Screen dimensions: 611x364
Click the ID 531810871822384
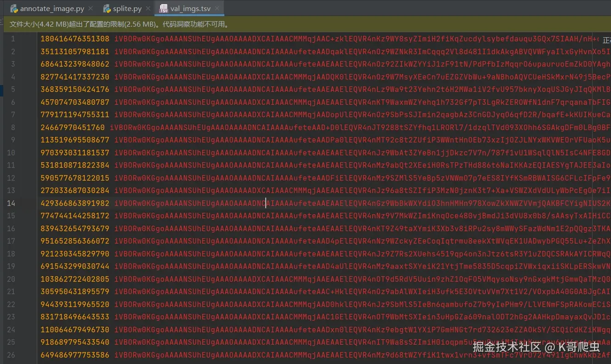pos(75,165)
